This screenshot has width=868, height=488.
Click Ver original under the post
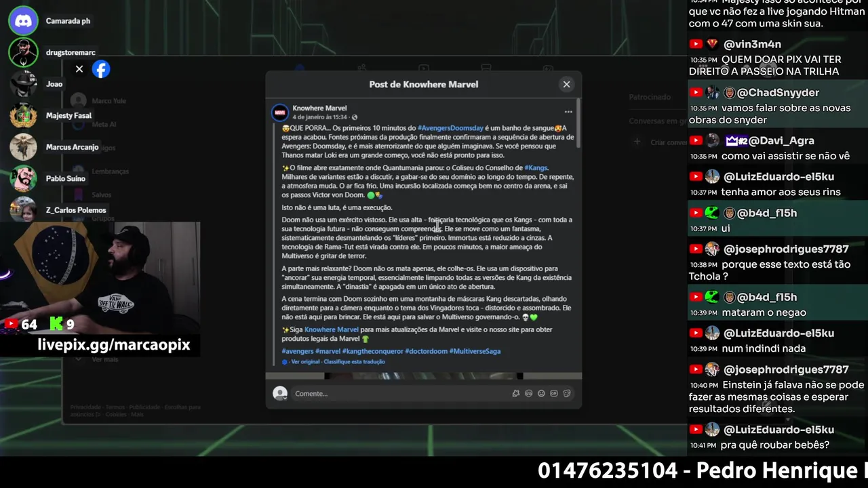point(304,362)
